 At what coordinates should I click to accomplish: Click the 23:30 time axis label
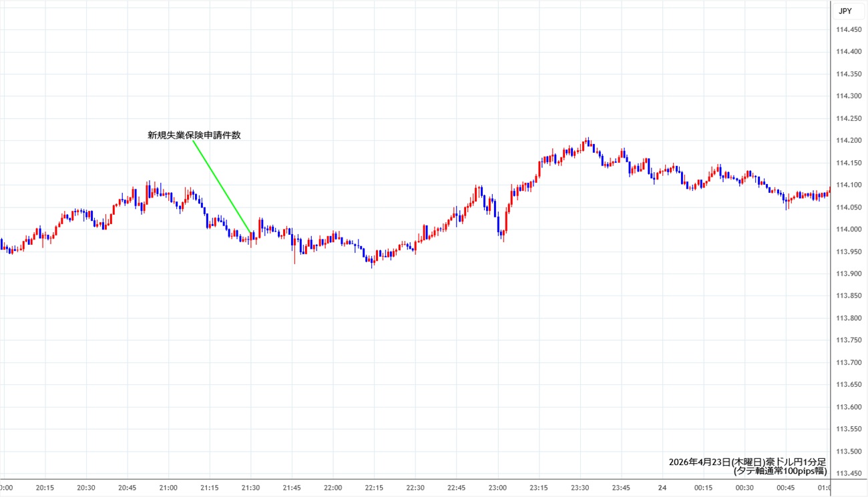[580, 488]
